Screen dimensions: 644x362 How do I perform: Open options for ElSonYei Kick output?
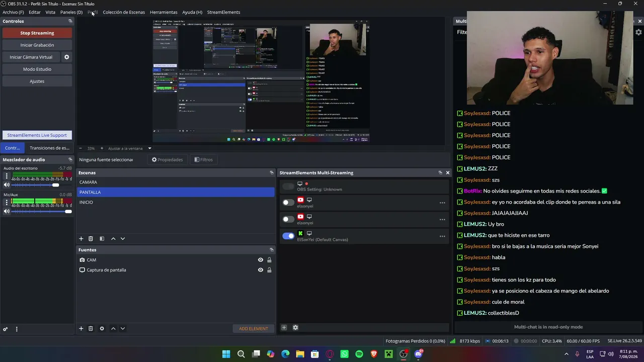point(442,236)
